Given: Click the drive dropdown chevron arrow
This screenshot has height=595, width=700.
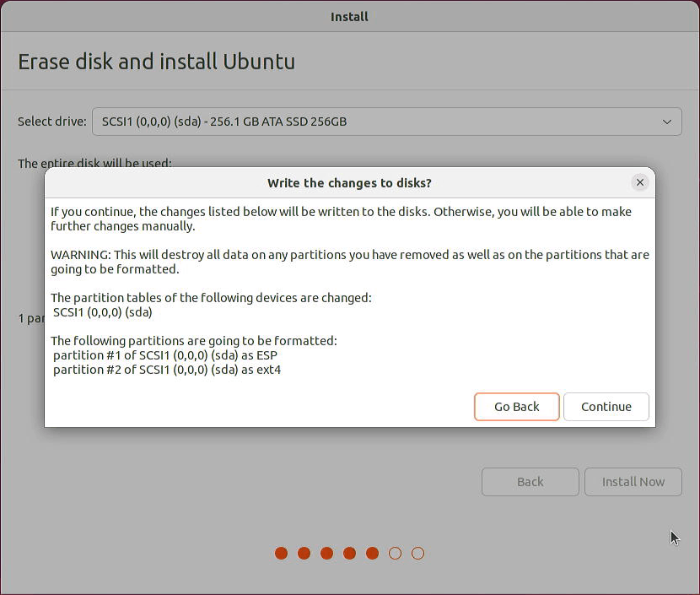Looking at the screenshot, I should pos(667,122).
